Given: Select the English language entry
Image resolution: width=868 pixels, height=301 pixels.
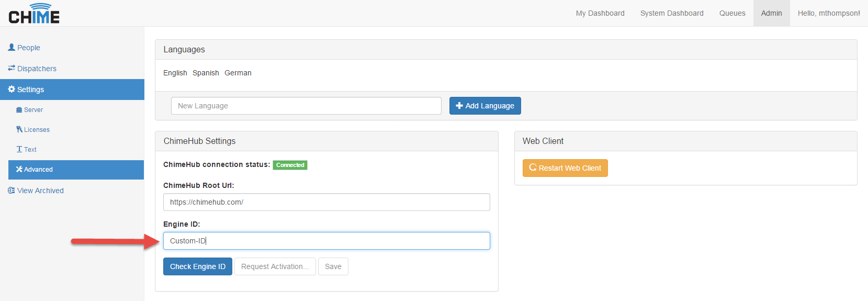Looking at the screenshot, I should (175, 73).
